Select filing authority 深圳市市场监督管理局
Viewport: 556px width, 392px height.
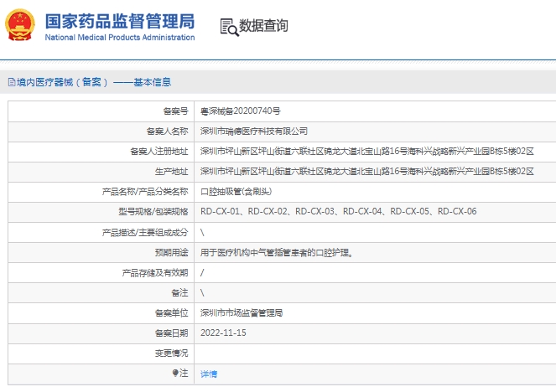(242, 313)
